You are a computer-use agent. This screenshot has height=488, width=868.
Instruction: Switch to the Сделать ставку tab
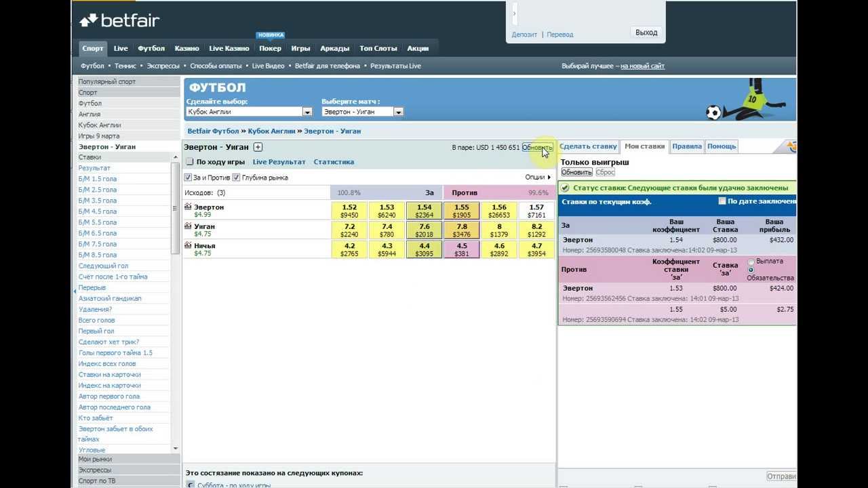click(x=588, y=146)
